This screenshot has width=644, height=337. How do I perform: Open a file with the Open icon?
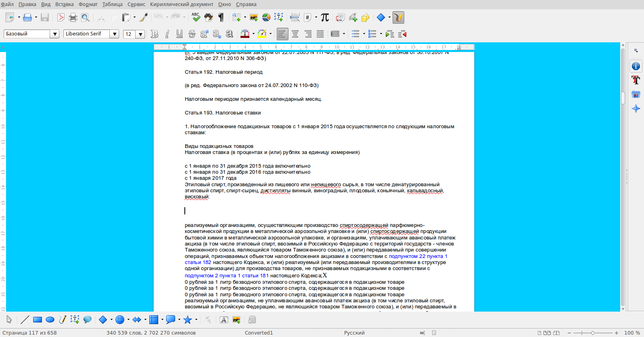click(x=27, y=17)
